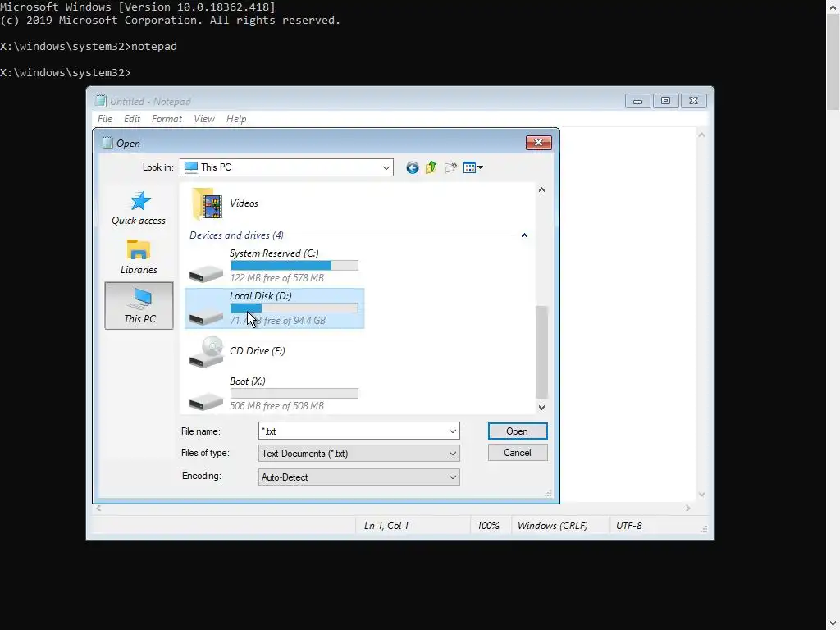Click file list scrollbar up arrow
The image size is (840, 630).
coord(541,189)
